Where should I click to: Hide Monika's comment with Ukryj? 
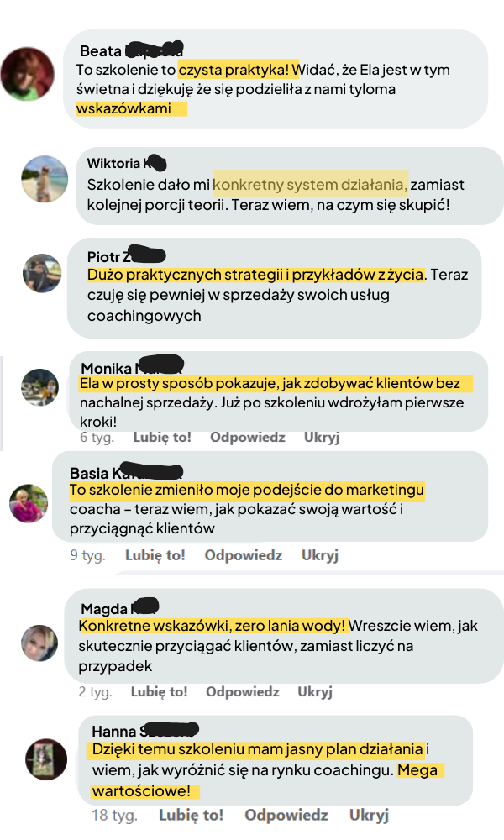click(322, 437)
